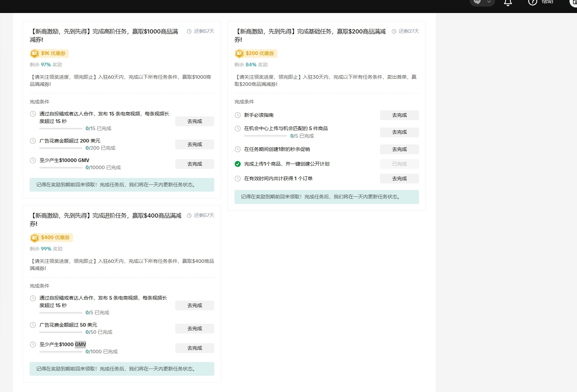577x392 pixels.
Task: Click the 广告花费金额超过 200 美元 label
Action: (x=70, y=141)
